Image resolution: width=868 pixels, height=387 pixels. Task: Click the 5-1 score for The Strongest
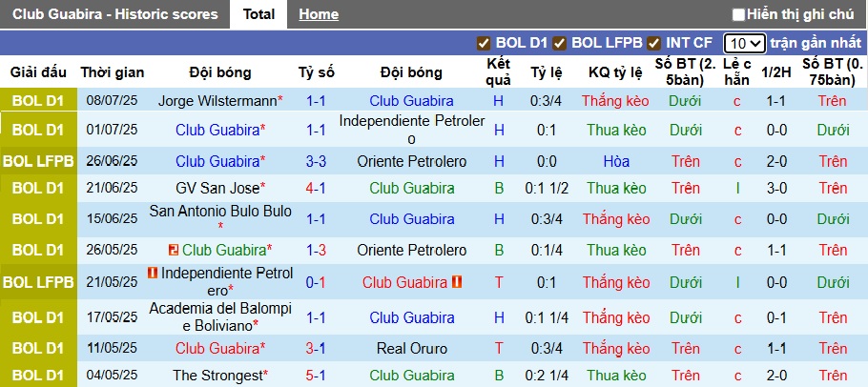click(316, 376)
